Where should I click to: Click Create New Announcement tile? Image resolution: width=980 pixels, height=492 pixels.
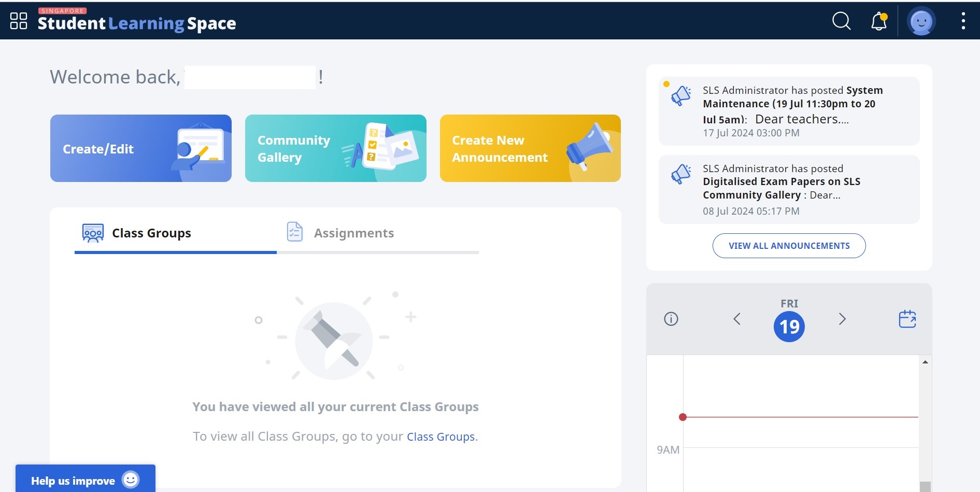tap(530, 148)
